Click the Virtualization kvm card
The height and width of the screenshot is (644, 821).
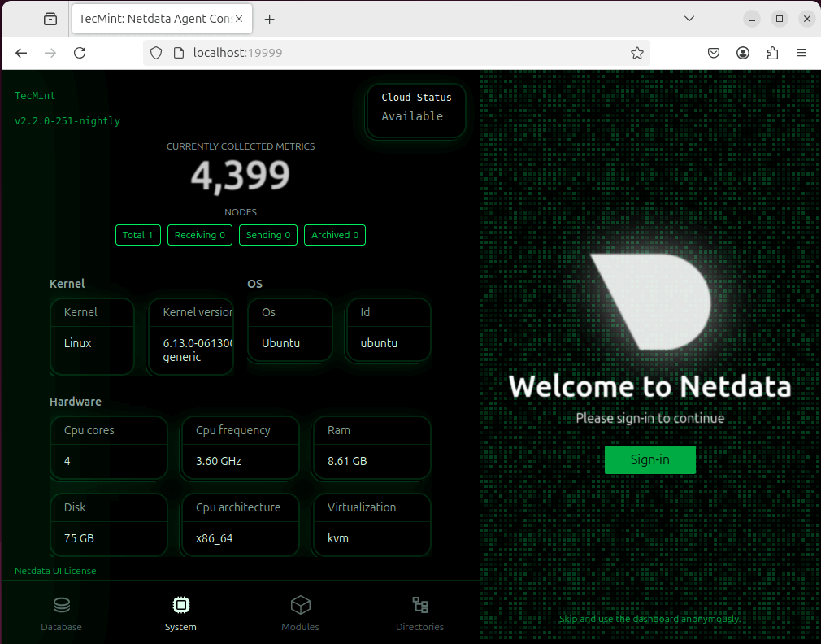pos(371,525)
